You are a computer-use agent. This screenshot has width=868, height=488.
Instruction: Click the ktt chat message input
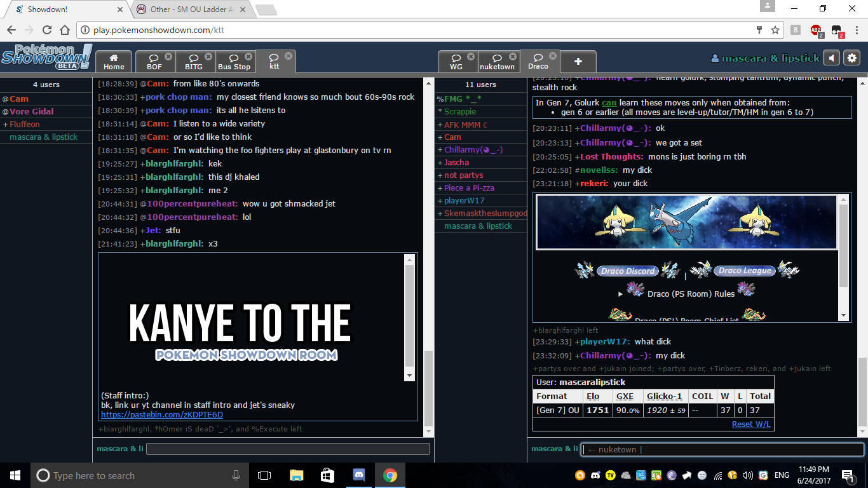pyautogui.click(x=288, y=449)
